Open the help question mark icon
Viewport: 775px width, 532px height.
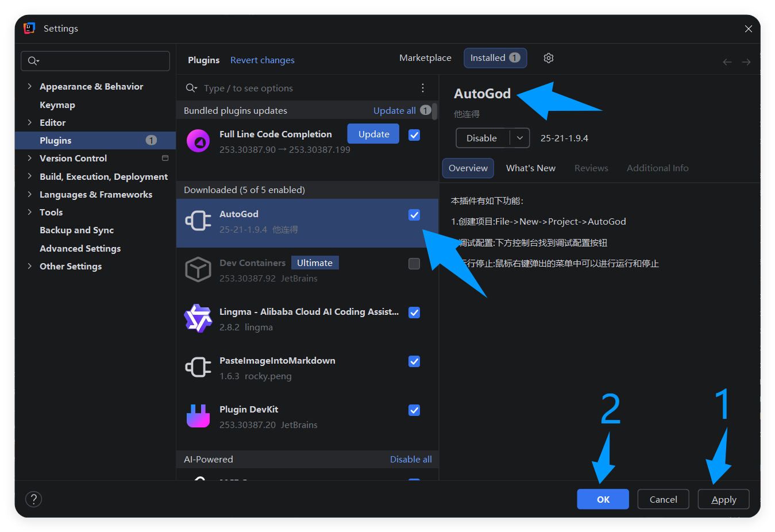tap(34, 499)
